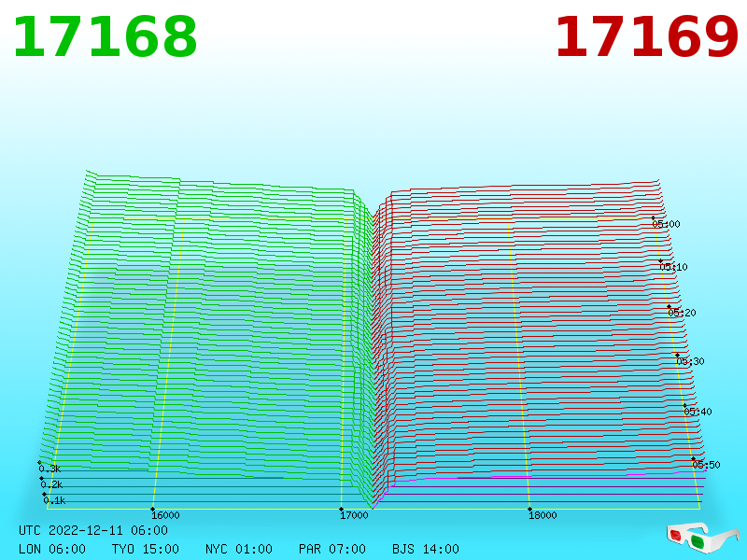747x560 pixels.
Task: Click the 0.1k depth axis label
Action: (x=54, y=500)
